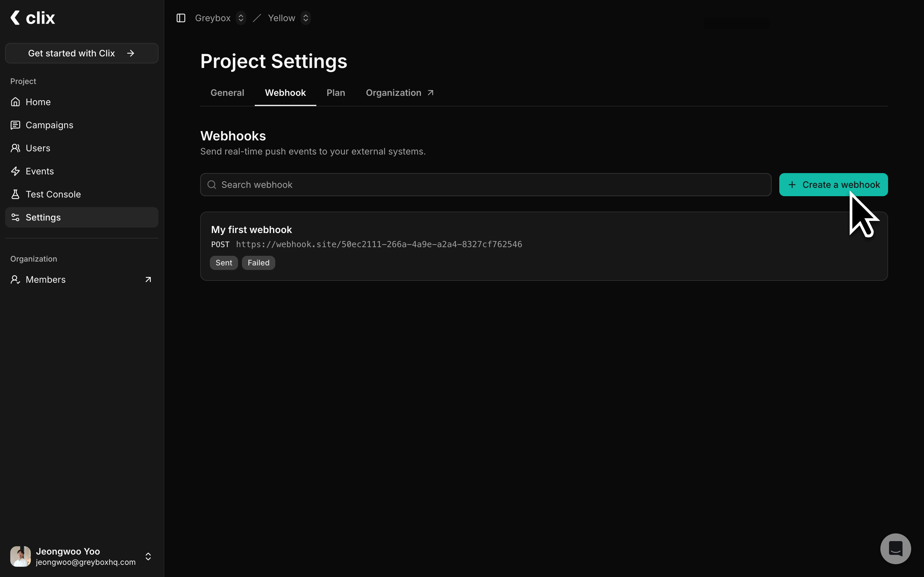Open the Members organization page
This screenshot has width=924, height=577.
pyautogui.click(x=46, y=279)
